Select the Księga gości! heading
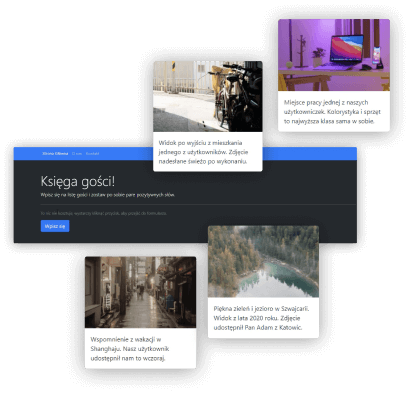 click(78, 182)
